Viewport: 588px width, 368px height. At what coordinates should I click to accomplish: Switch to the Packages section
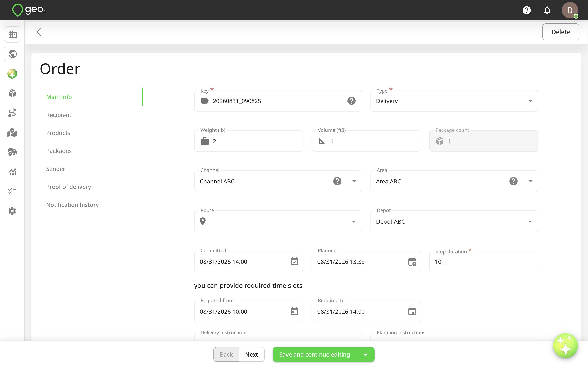(59, 151)
